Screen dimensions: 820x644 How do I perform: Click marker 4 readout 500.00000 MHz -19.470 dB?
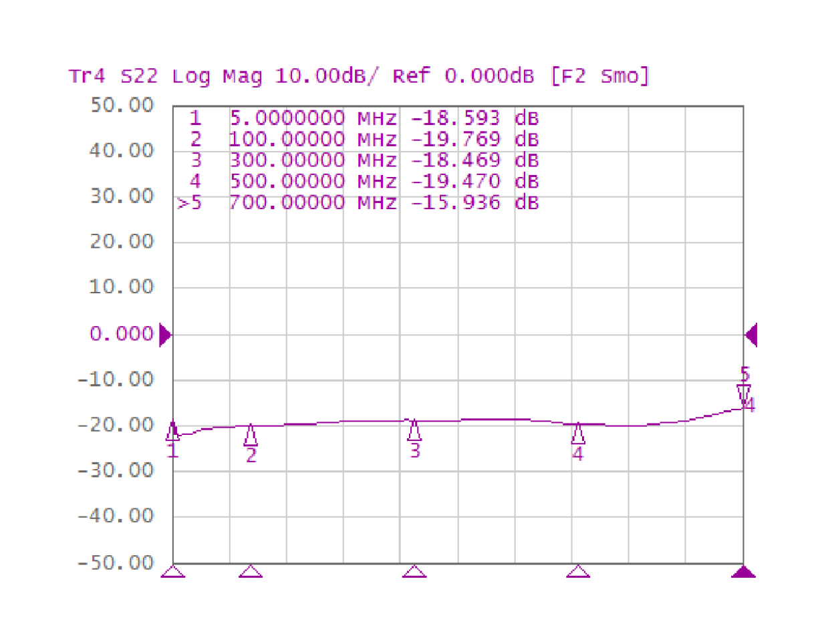pyautogui.click(x=364, y=181)
